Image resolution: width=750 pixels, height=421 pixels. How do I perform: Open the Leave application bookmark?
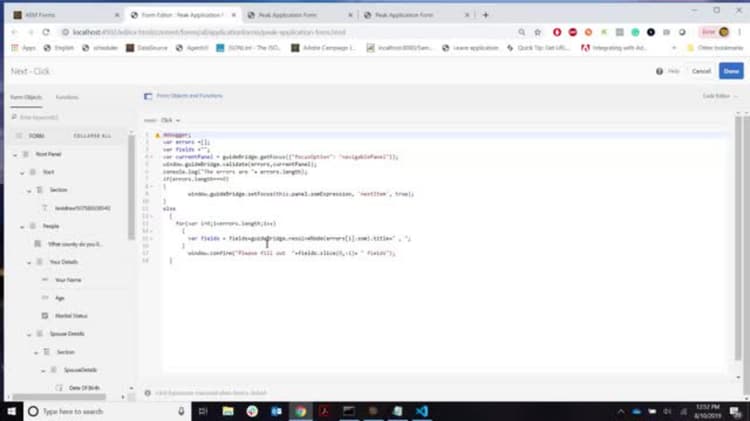pyautogui.click(x=470, y=48)
